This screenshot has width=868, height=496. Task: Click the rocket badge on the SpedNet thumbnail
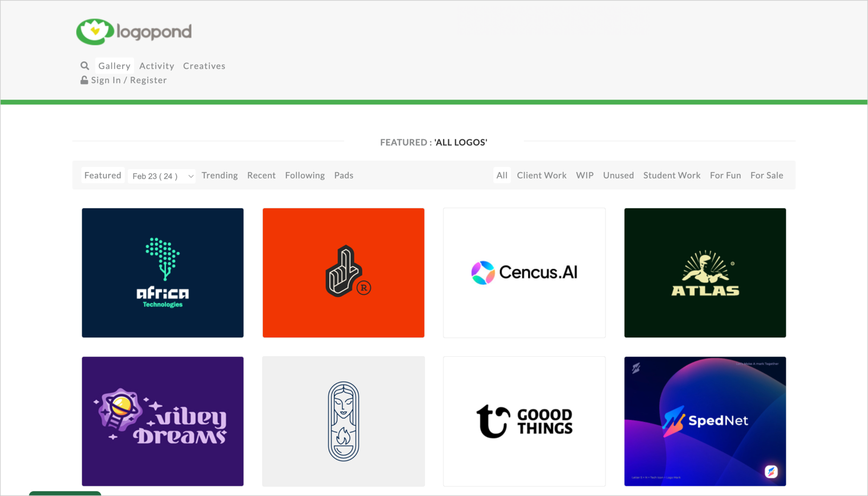coord(772,471)
